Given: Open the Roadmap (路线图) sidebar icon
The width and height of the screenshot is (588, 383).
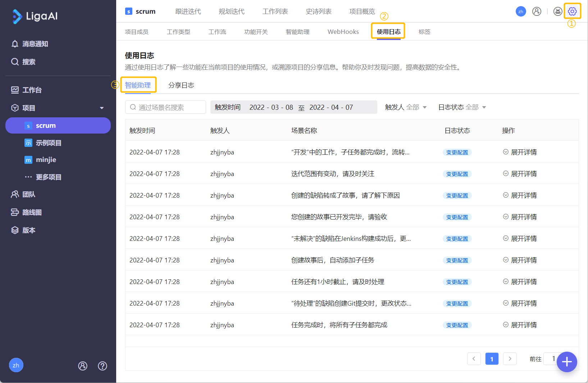Looking at the screenshot, I should [15, 212].
